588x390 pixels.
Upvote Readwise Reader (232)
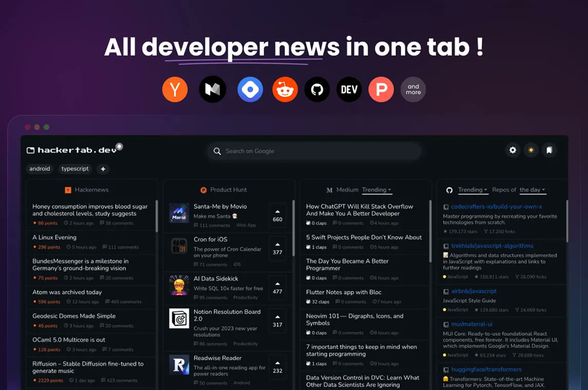(x=278, y=367)
